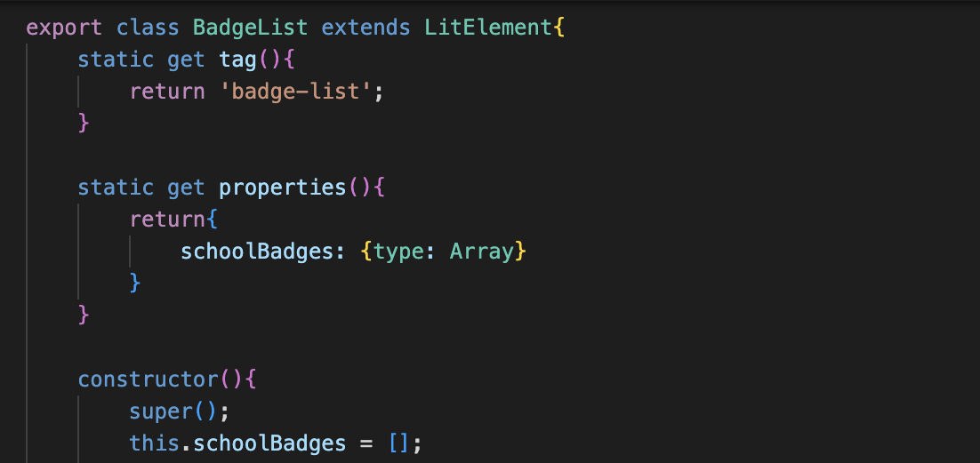Click the extends keyword
Viewport: 980px width, 463px height.
coord(365,28)
